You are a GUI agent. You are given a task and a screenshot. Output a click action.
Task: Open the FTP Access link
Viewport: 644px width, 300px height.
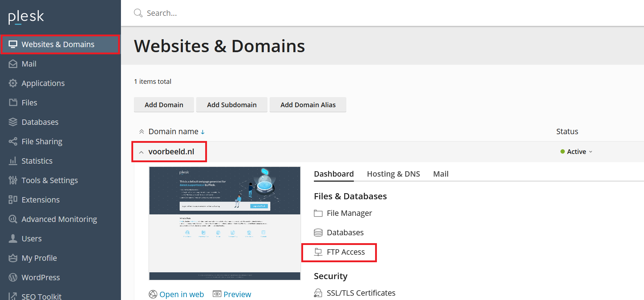(346, 252)
